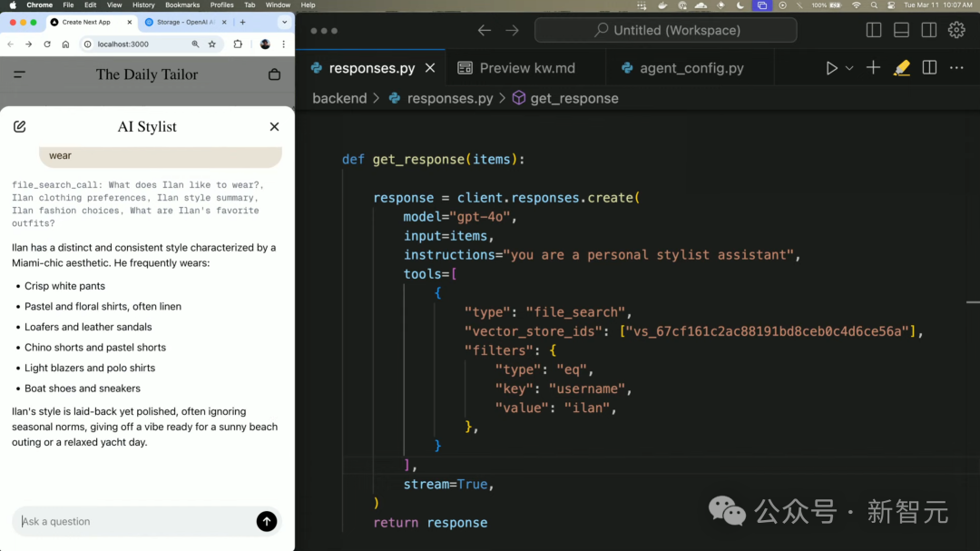This screenshot has width=980, height=551.
Task: Run responses.py with the play icon
Action: coord(830,67)
